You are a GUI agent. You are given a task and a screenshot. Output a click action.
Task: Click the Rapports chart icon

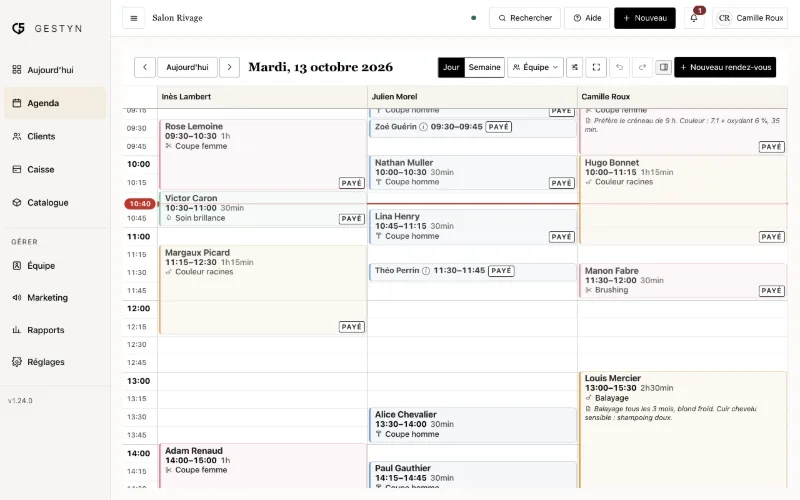[x=17, y=330]
